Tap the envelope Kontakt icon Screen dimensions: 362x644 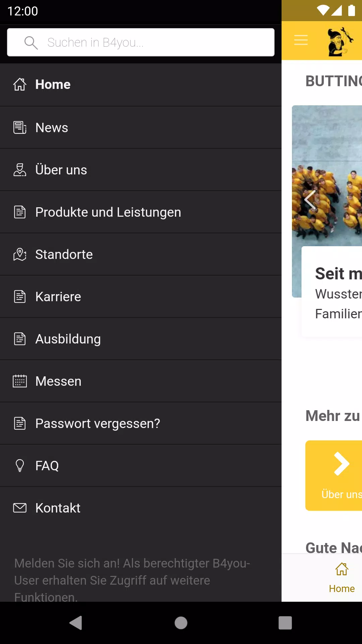(x=20, y=508)
